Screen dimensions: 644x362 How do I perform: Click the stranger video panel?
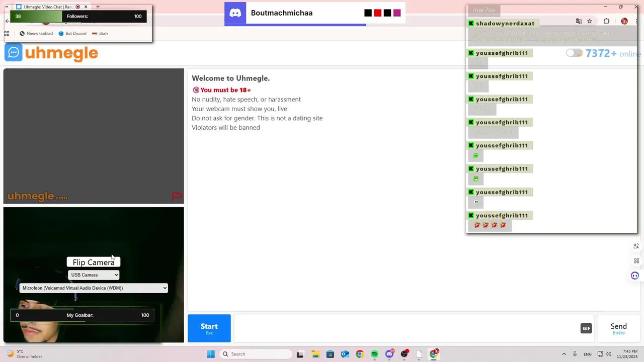tap(94, 136)
